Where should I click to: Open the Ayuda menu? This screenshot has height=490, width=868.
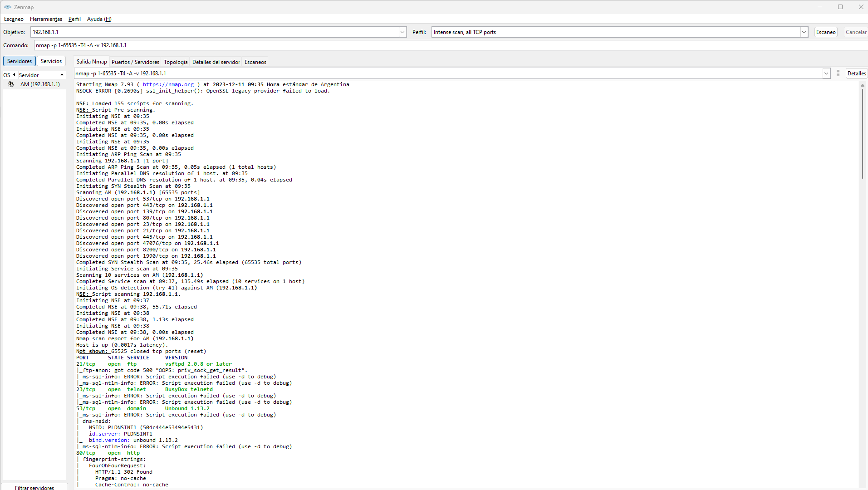pyautogui.click(x=99, y=19)
